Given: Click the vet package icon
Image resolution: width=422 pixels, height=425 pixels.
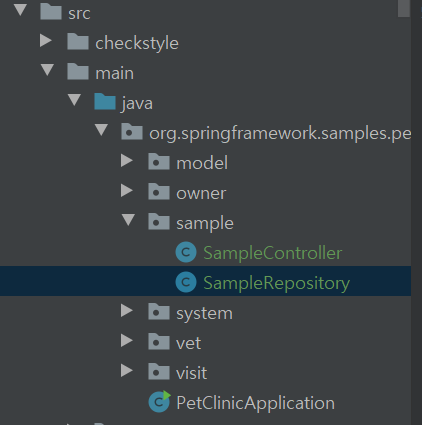Looking at the screenshot, I should click(159, 342).
